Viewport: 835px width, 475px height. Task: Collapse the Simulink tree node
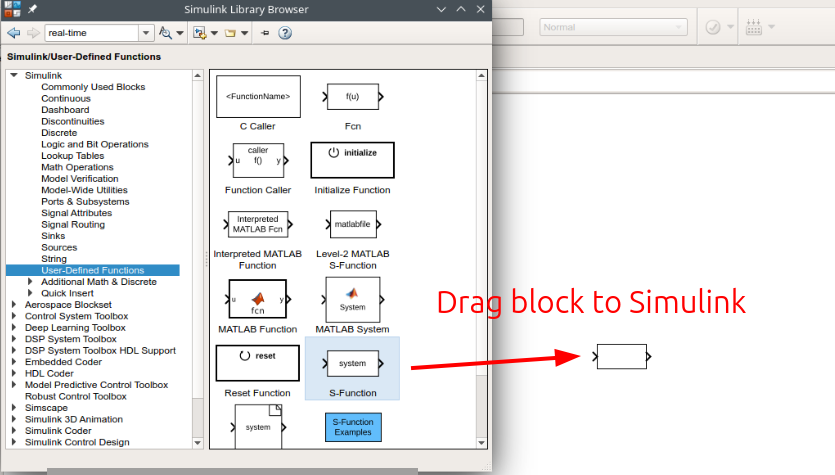[14, 75]
